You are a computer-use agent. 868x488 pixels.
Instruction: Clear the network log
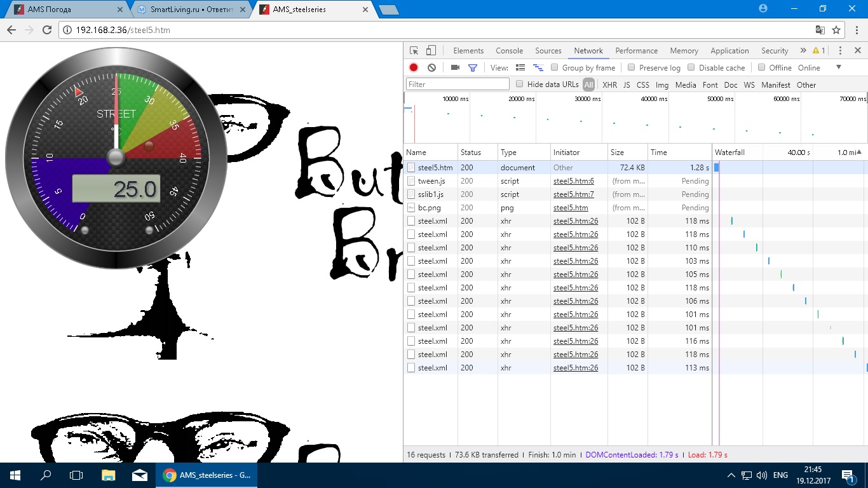(x=432, y=67)
